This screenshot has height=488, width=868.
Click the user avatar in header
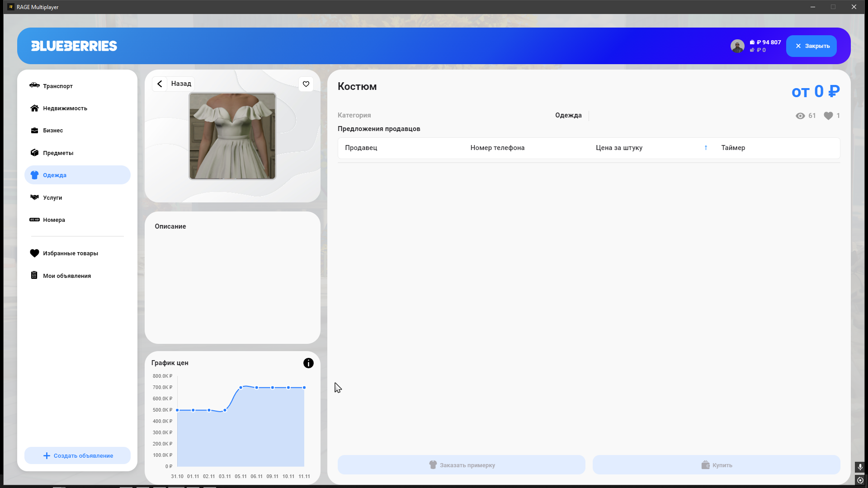point(737,46)
